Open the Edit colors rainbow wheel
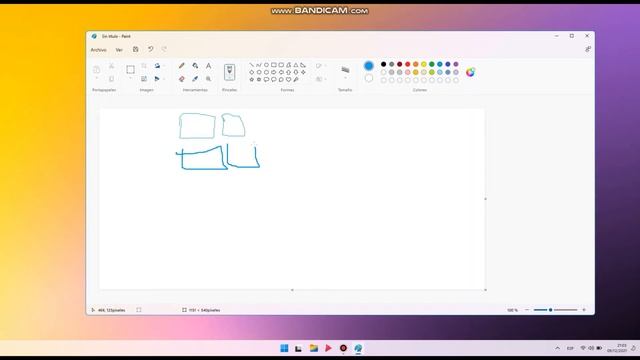Viewport: 640px width, 360px height. coord(470,72)
